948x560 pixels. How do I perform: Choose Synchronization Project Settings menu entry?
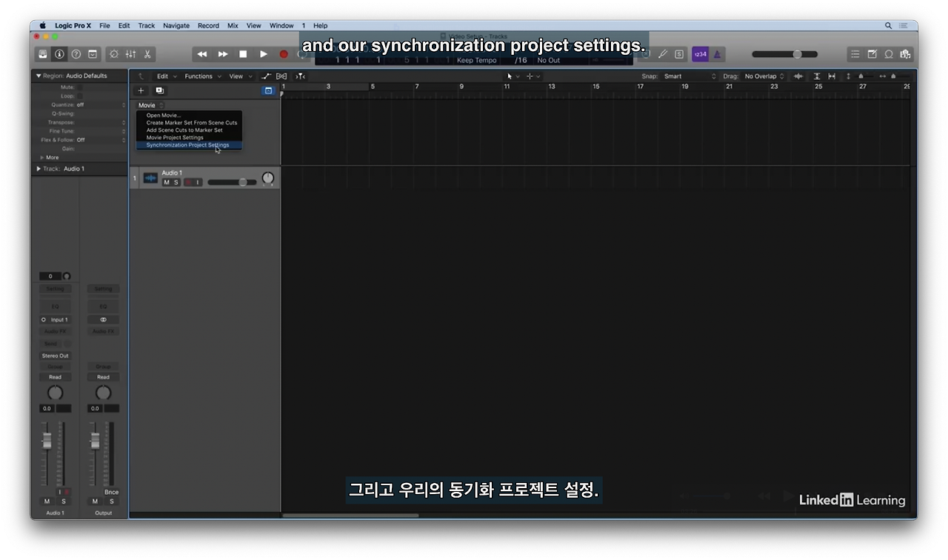click(x=189, y=145)
